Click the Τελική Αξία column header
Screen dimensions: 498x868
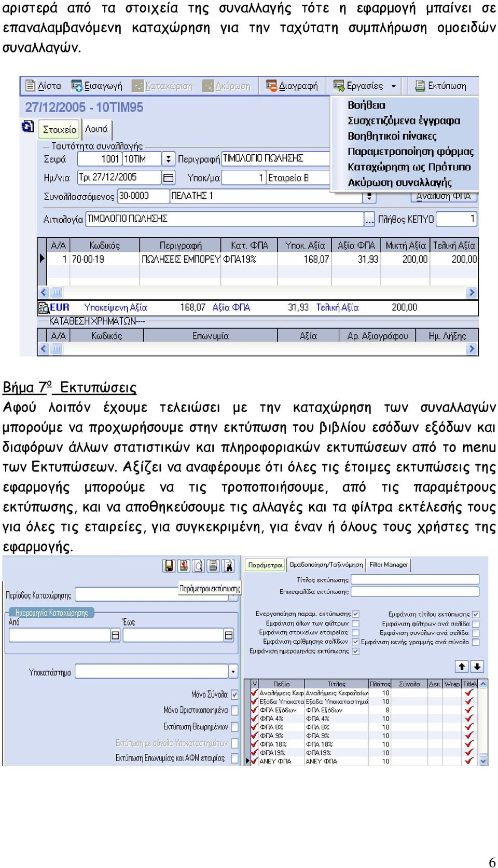click(x=454, y=245)
